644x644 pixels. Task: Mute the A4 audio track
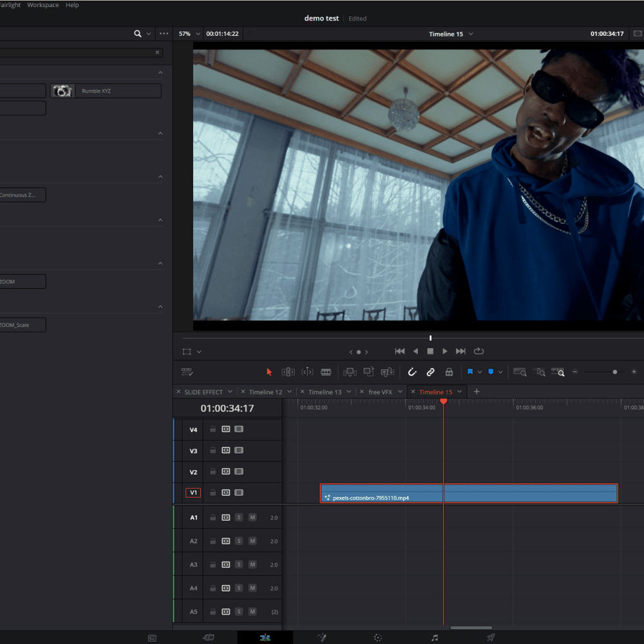pos(252,588)
